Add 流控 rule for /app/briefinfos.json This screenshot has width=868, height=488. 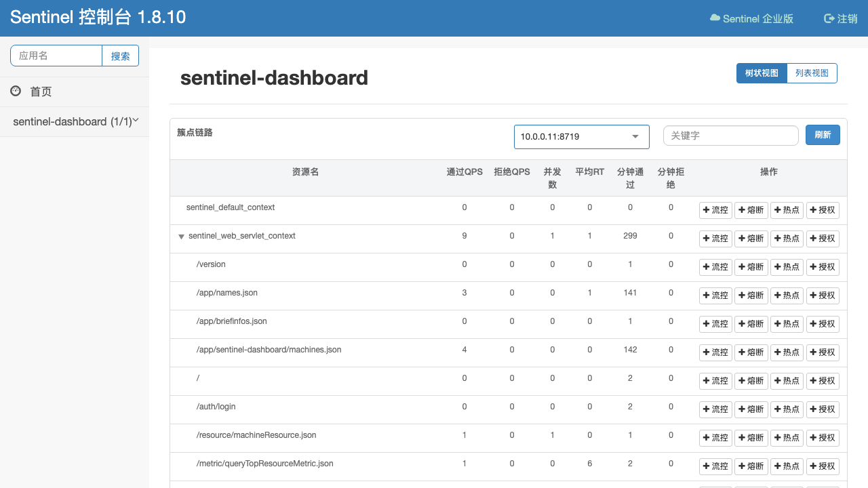(x=715, y=324)
